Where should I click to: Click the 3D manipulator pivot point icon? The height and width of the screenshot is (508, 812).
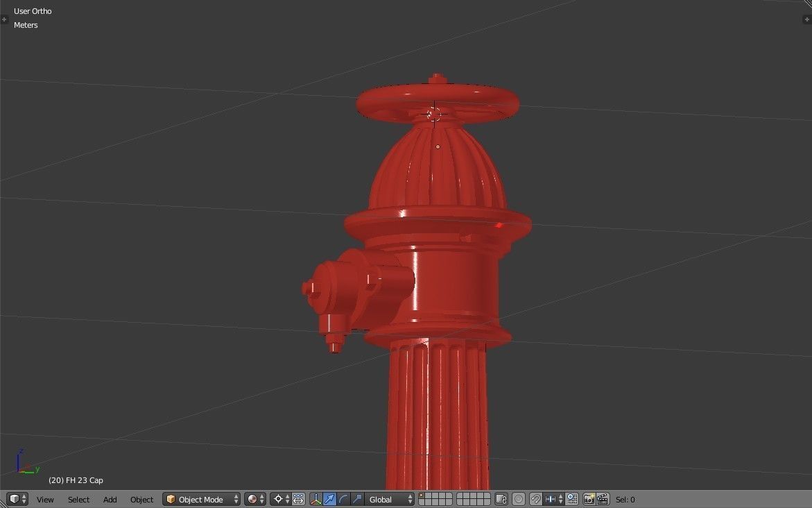tap(279, 499)
